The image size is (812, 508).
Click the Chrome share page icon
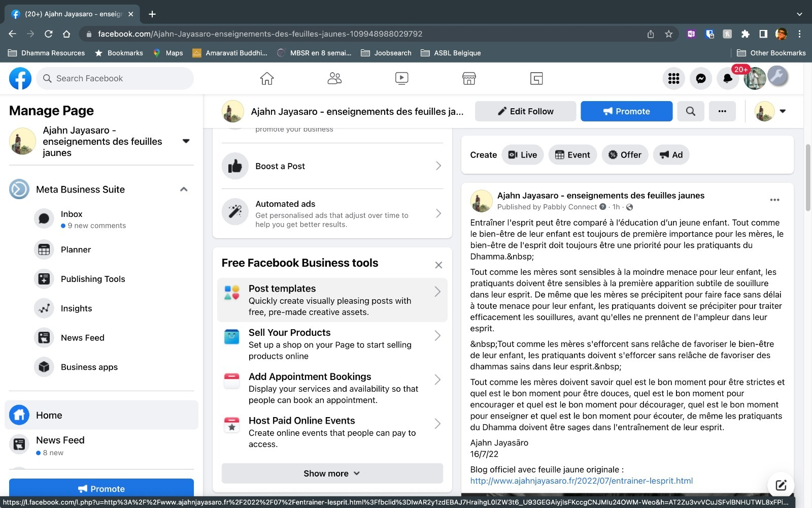pyautogui.click(x=651, y=34)
